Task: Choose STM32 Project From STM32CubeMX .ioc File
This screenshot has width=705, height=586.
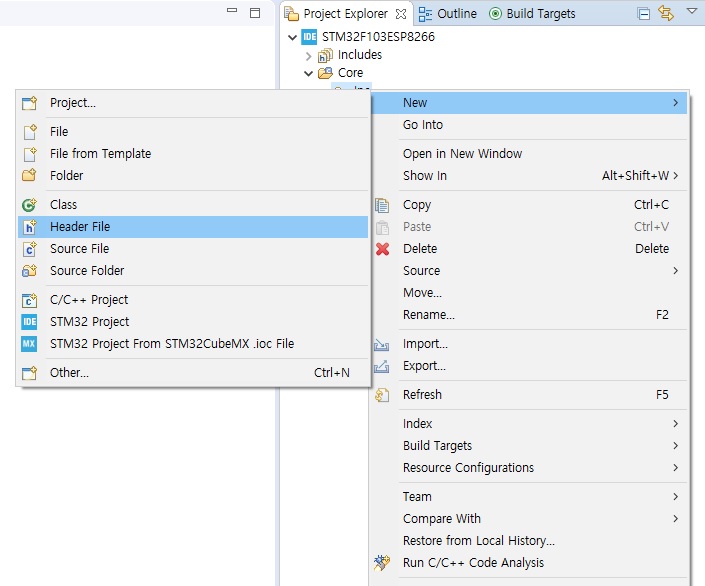Action: [x=193, y=344]
